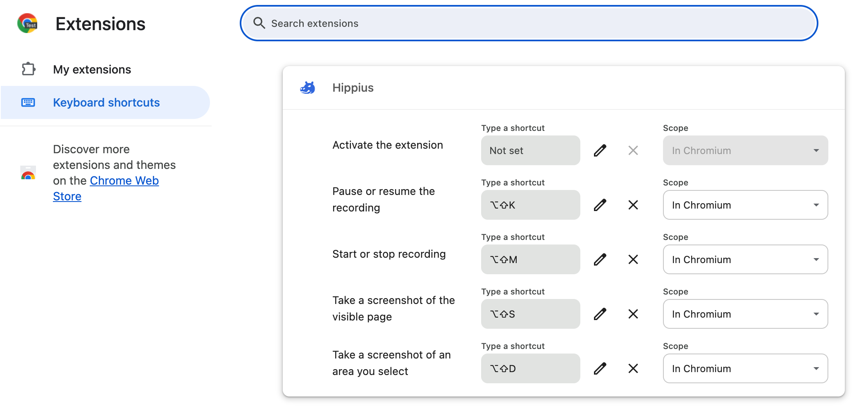This screenshot has height=413, width=868.
Task: Clear the area screenshot shortcut
Action: [x=633, y=368]
